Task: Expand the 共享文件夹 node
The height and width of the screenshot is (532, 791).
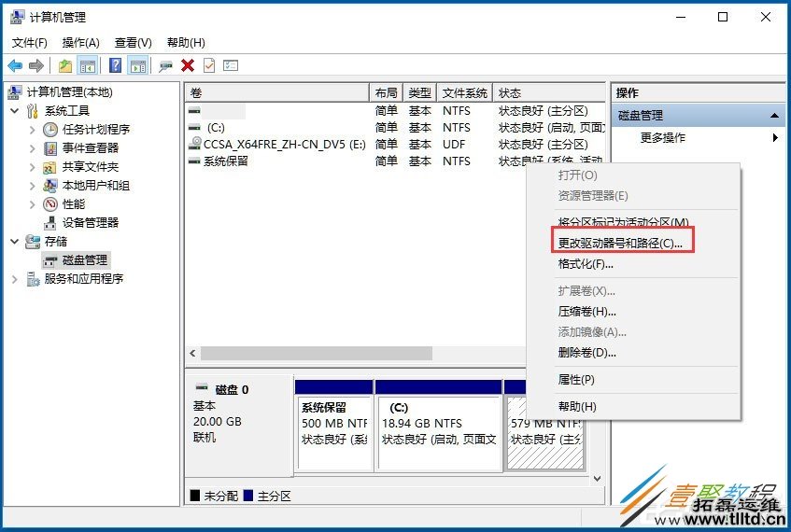Action: point(33,167)
